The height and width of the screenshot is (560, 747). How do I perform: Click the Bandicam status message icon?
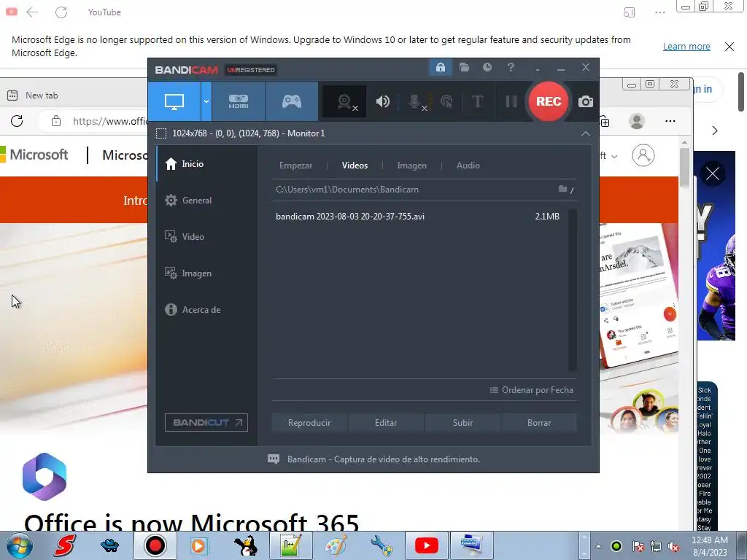274,459
